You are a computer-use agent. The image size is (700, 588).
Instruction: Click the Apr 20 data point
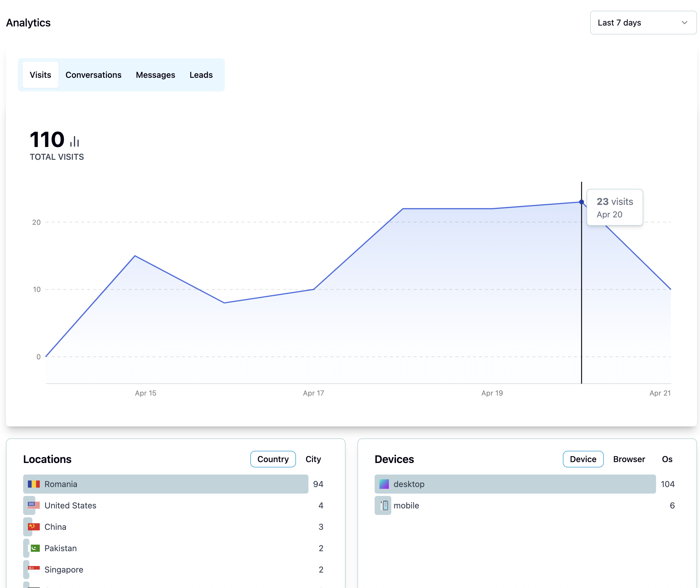click(581, 202)
